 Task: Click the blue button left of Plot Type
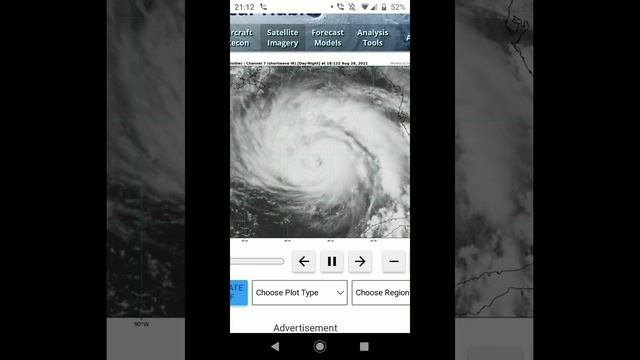pyautogui.click(x=239, y=292)
